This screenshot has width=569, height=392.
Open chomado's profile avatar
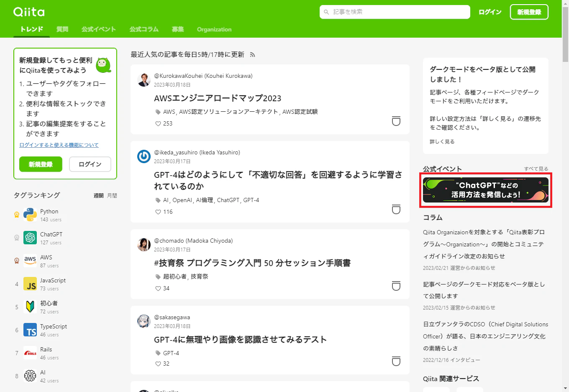(144, 244)
